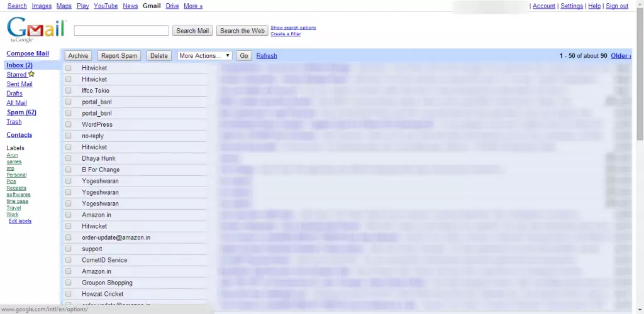
Task: Open the games label
Action: point(14,162)
